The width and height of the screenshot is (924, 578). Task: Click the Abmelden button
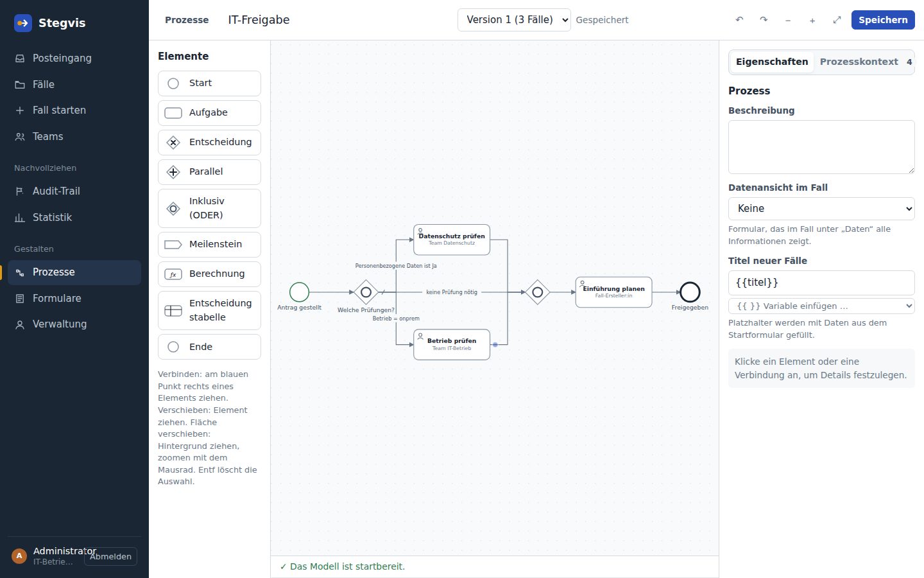pyautogui.click(x=110, y=557)
